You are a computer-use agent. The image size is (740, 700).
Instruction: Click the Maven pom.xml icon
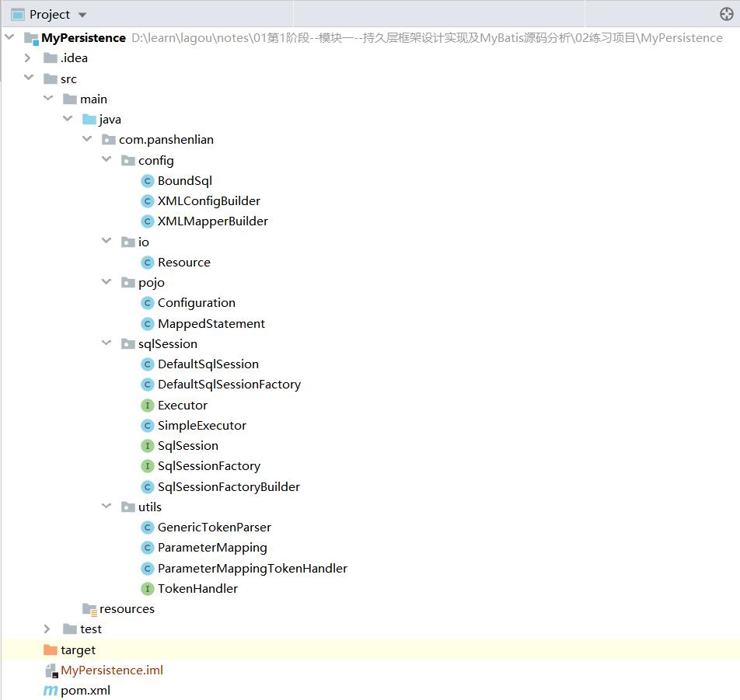(50, 691)
